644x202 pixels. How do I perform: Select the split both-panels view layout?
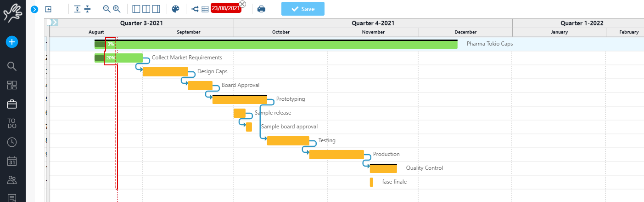point(146,9)
